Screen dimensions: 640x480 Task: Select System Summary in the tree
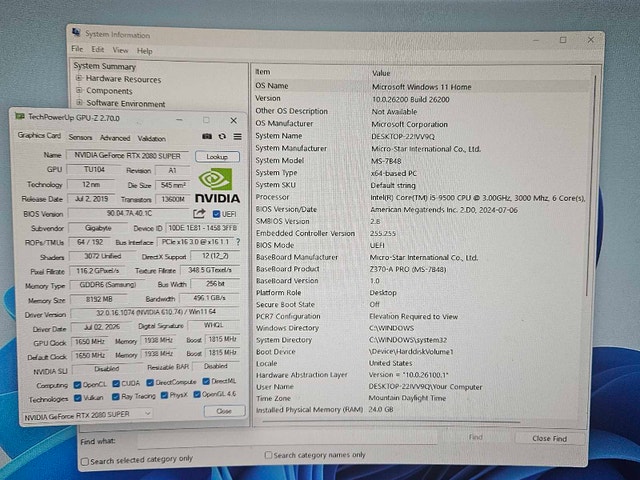(104, 66)
